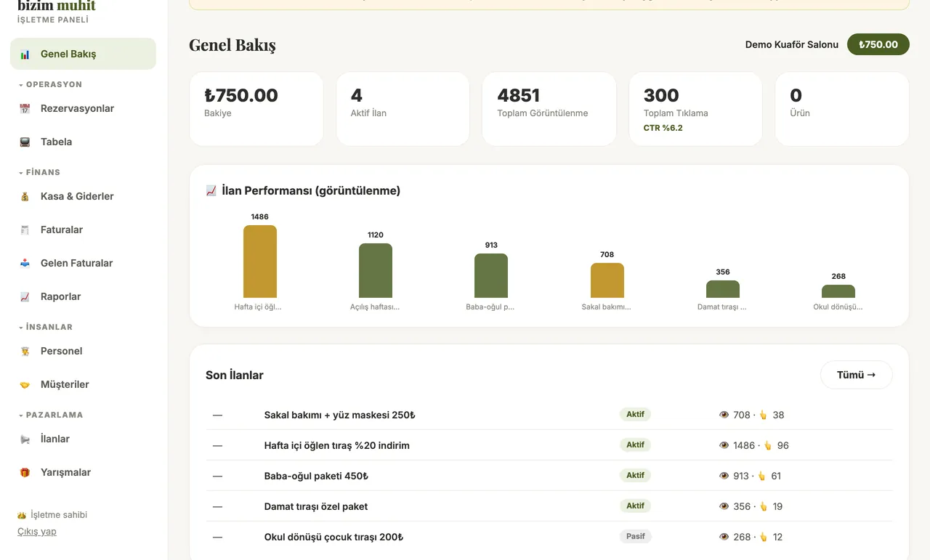Click the Toplam Tıklama stat card
This screenshot has width=930, height=560.
coord(696,109)
